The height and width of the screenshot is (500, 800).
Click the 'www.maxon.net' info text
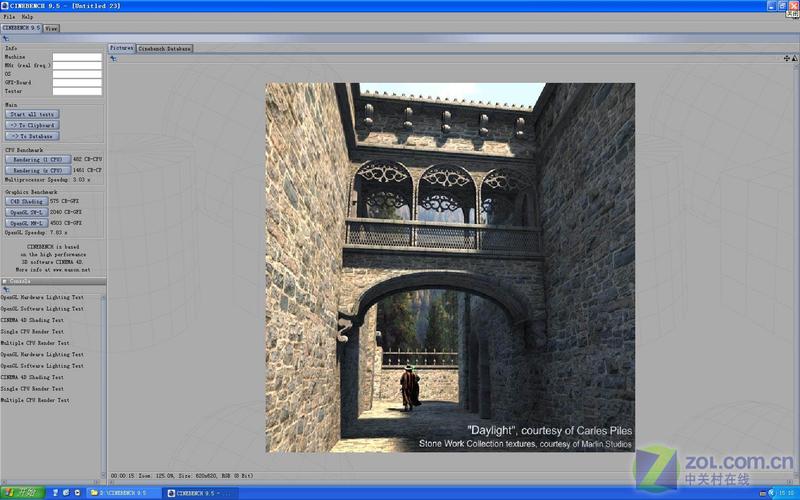point(71,269)
